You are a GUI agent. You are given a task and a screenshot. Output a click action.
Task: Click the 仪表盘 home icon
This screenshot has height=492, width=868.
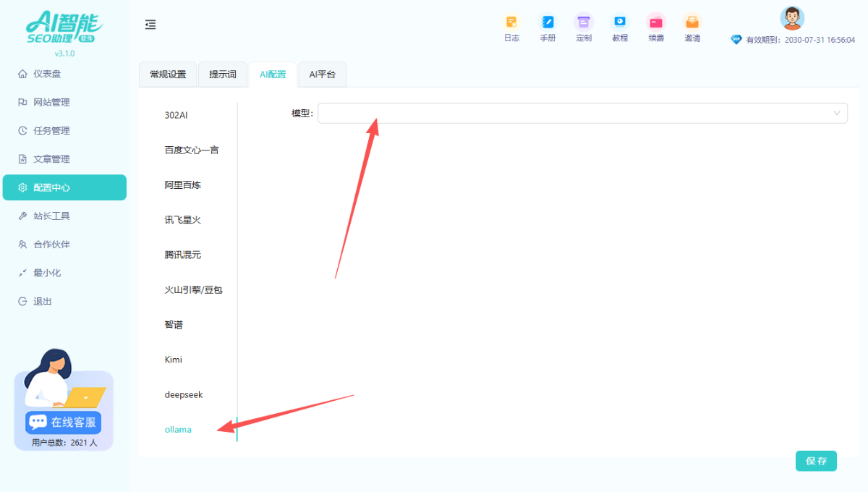pyautogui.click(x=22, y=74)
